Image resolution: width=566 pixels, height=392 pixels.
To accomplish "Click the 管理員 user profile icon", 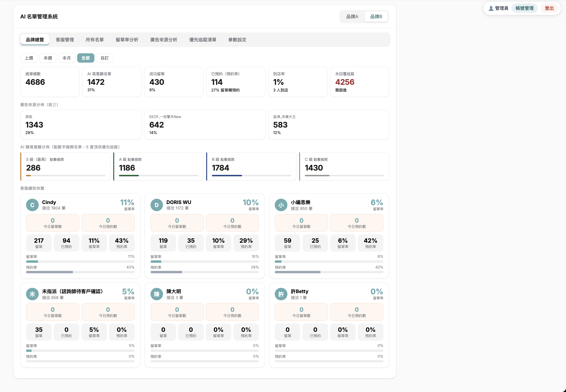I will (x=491, y=8).
